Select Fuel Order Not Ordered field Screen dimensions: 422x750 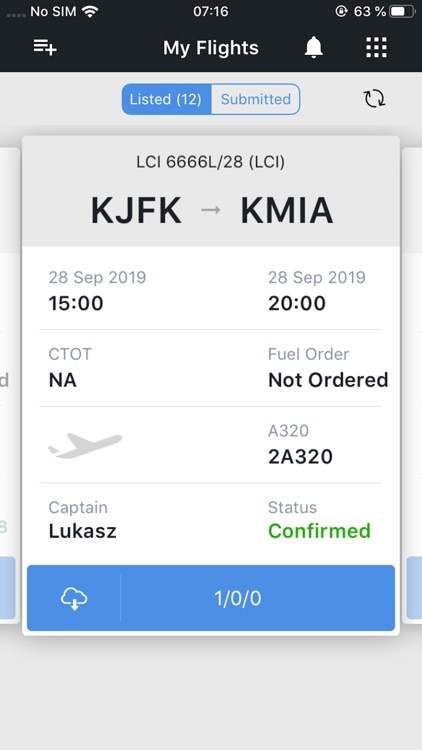coord(328,368)
